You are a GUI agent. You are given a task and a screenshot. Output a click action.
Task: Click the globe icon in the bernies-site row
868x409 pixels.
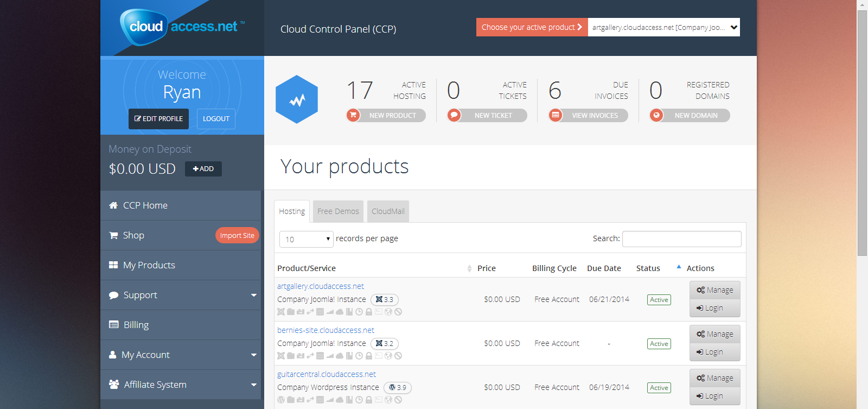tap(388, 356)
